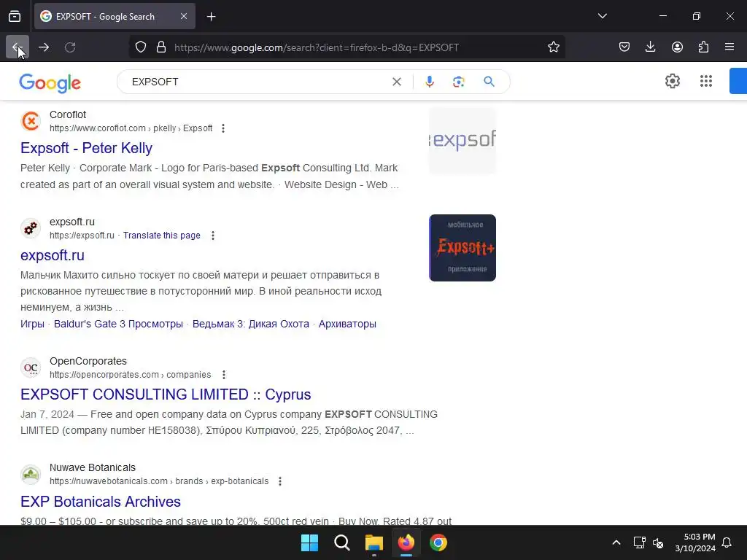Open EXPSOFT CONSULTING LIMITED :: Cyprus result
Image resolution: width=747 pixels, height=560 pixels.
[166, 394]
